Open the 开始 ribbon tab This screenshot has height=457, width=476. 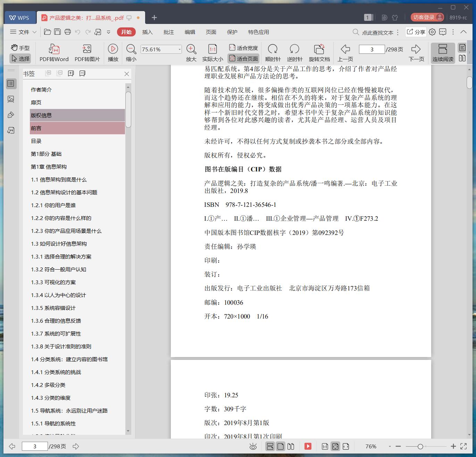click(x=126, y=32)
